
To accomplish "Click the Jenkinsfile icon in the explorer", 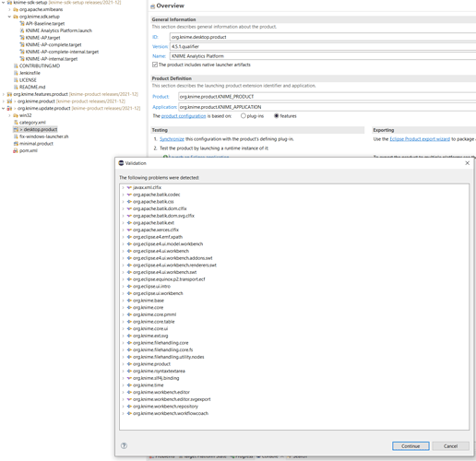I will coord(16,73).
